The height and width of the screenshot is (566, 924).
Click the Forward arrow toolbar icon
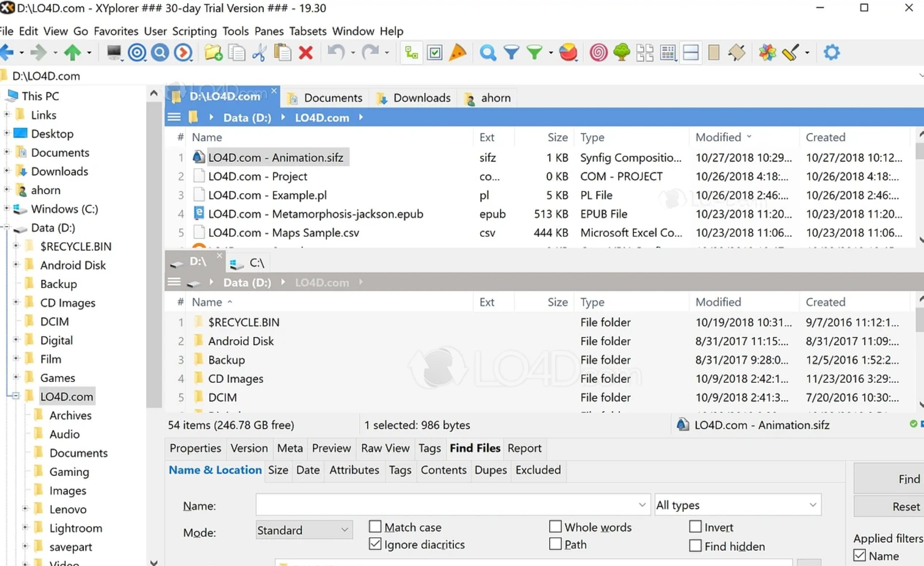pos(38,52)
